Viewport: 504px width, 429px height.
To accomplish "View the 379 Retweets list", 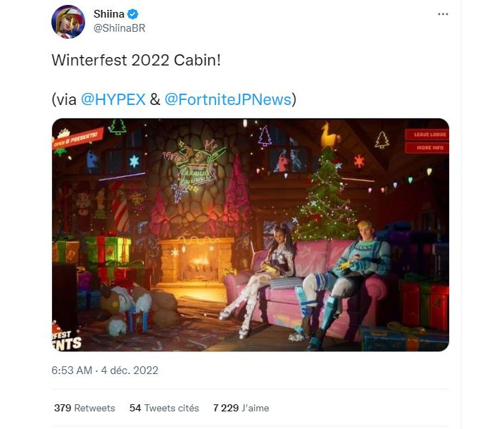I will tap(84, 408).
